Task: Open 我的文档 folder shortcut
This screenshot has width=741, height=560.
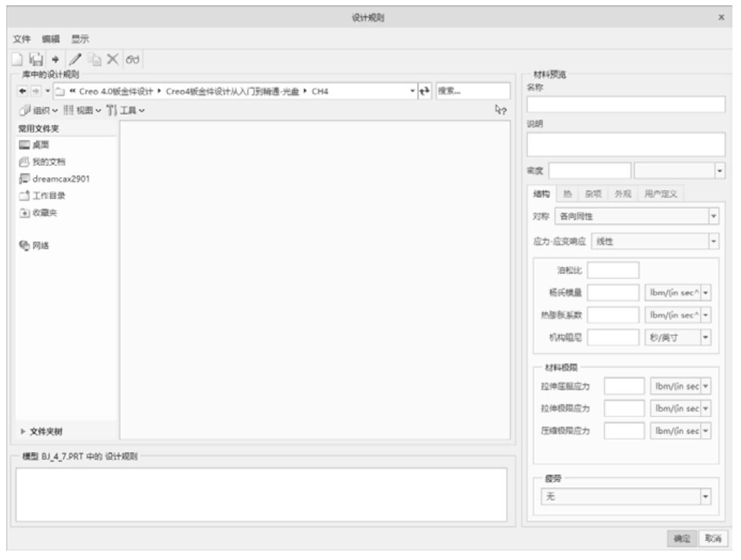Action: point(42,162)
